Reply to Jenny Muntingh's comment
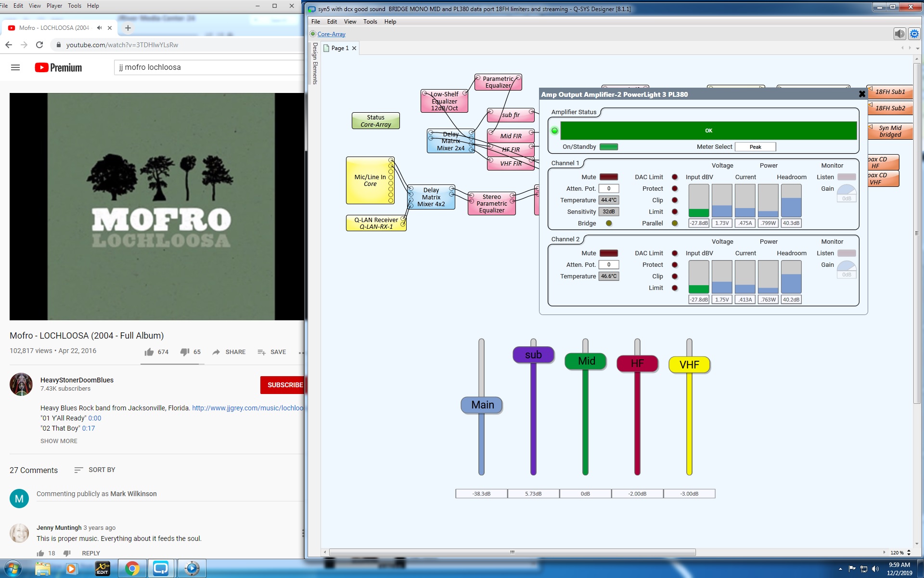The width and height of the screenshot is (924, 578). [91, 553]
